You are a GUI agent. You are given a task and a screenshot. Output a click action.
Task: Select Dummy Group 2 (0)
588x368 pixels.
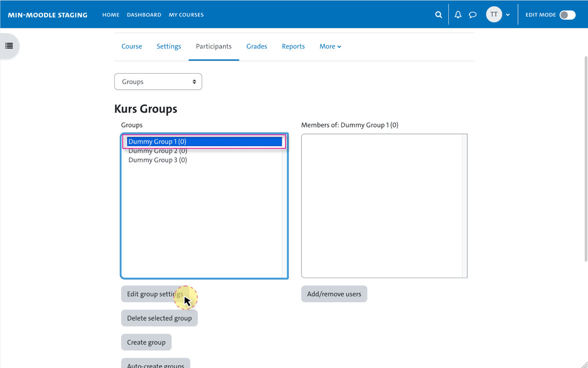coord(204,151)
